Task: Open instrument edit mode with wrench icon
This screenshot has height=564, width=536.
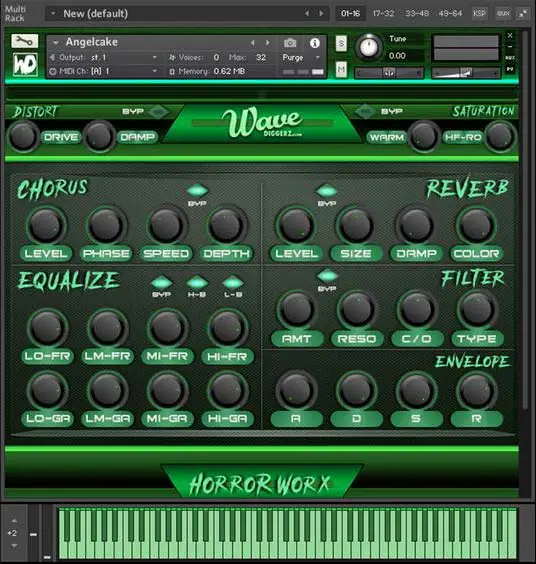Action: [24, 41]
